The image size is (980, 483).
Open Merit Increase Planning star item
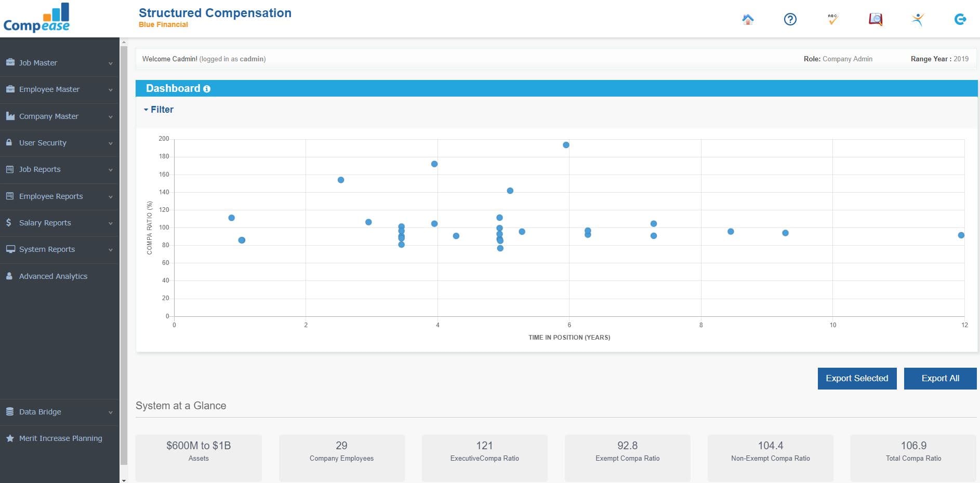click(60, 438)
